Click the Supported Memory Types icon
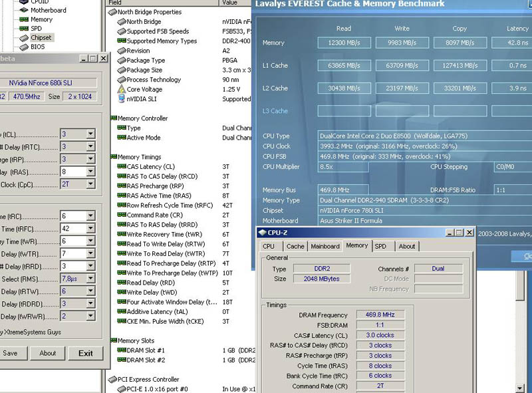Image resolution: width=532 pixels, height=393 pixels. click(x=122, y=41)
